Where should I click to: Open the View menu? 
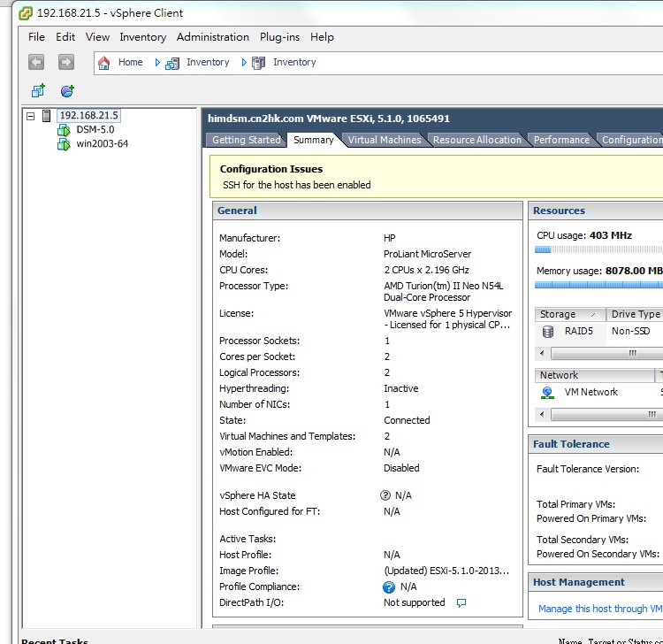97,37
